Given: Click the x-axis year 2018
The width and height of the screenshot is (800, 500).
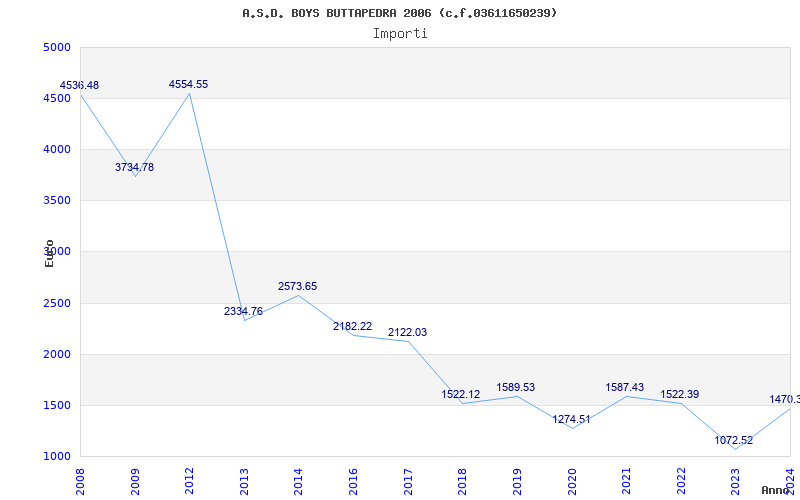Looking at the screenshot, I should point(462,481).
